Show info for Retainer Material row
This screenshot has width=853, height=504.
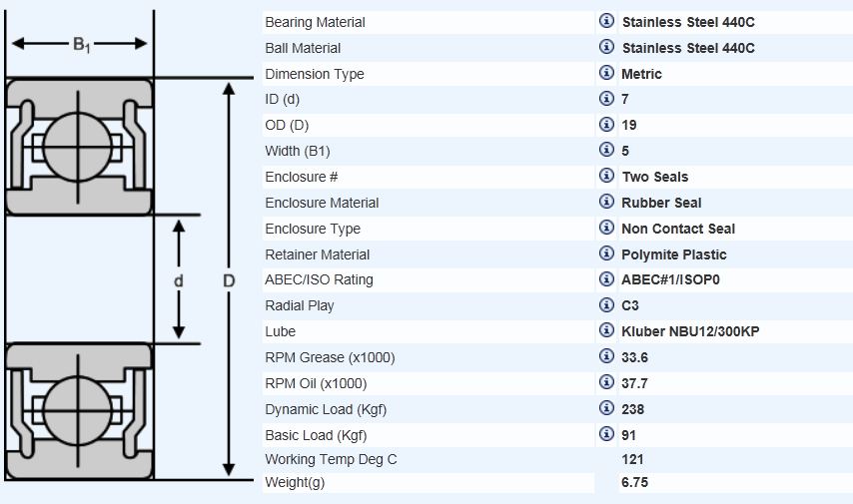click(606, 253)
